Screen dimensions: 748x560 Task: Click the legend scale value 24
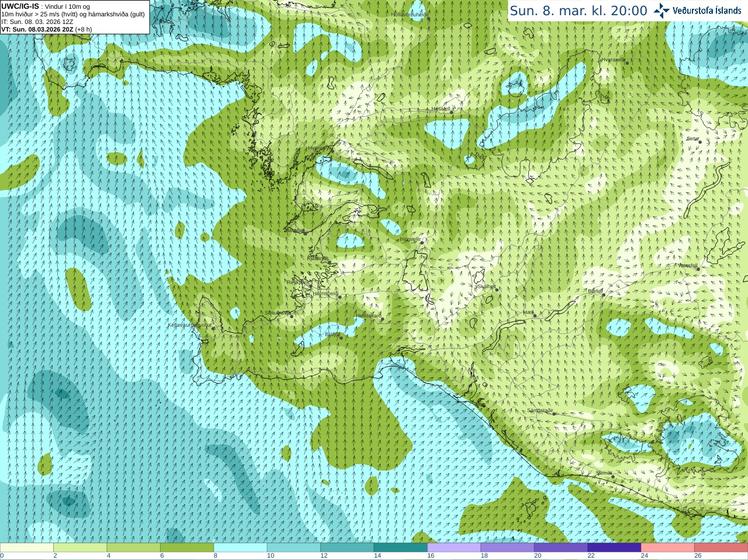tap(645, 556)
